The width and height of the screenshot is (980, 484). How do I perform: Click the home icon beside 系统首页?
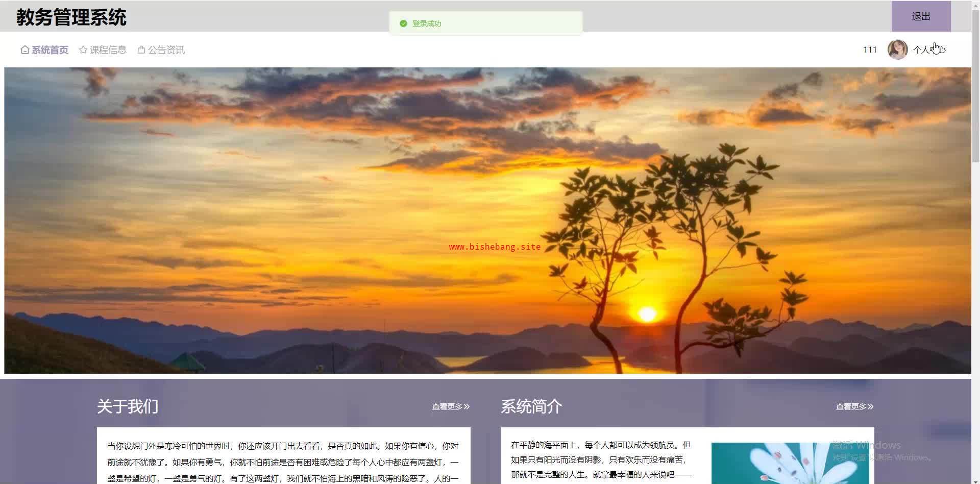24,50
